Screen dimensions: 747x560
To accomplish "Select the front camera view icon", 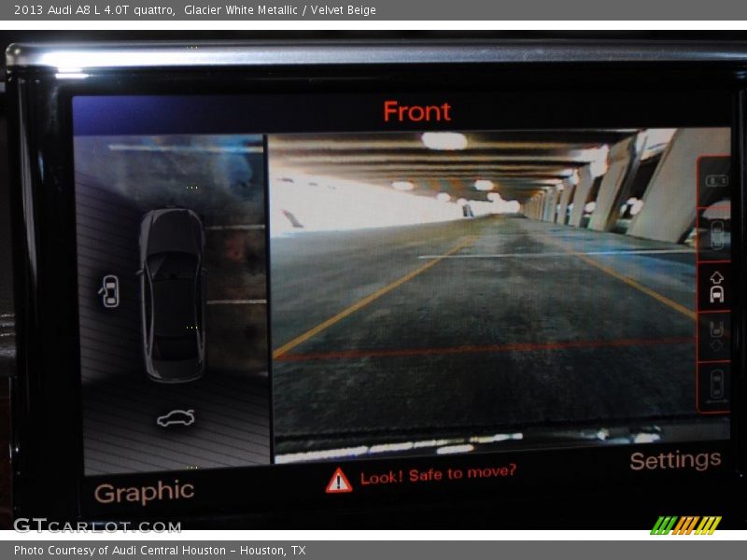I will point(716,287).
